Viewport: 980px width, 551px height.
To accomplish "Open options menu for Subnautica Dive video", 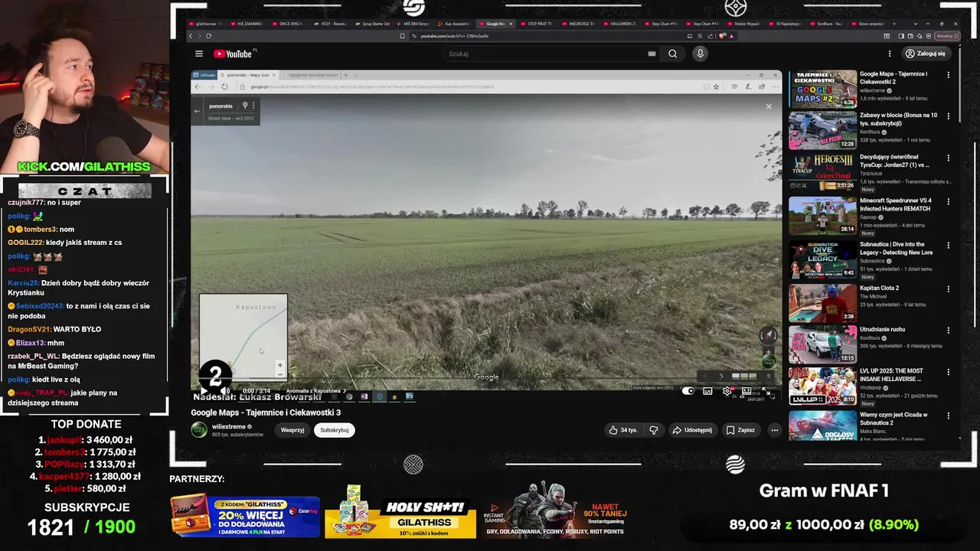I will (948, 246).
